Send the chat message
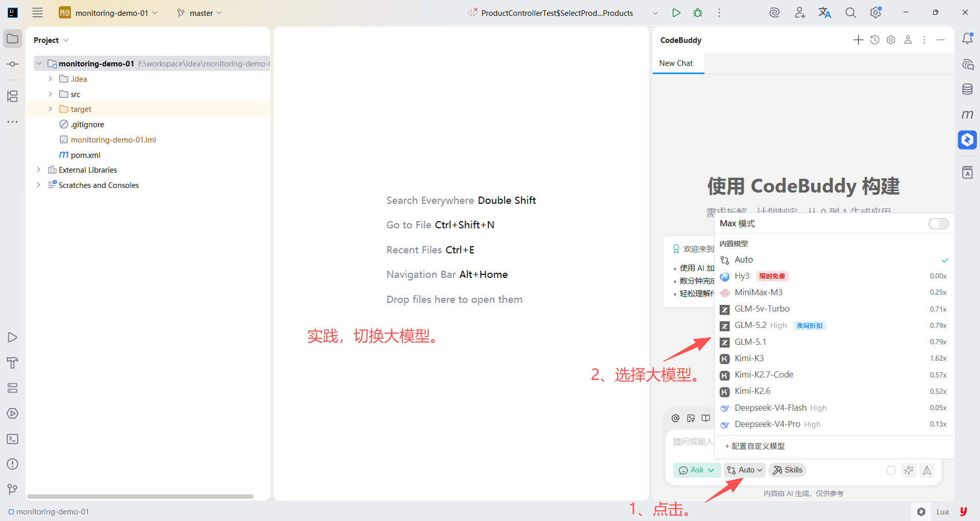 [x=927, y=470]
